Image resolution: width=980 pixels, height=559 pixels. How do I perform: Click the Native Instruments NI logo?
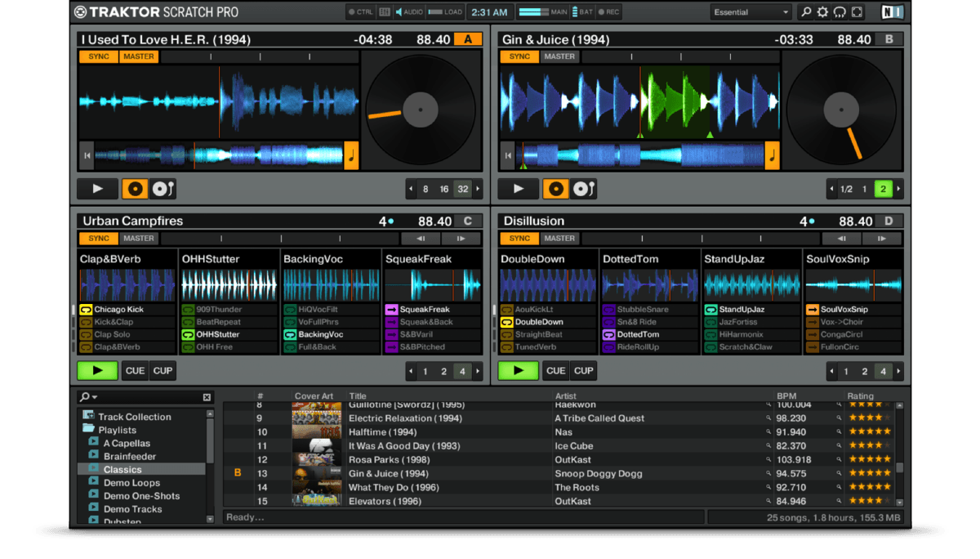pos(892,12)
